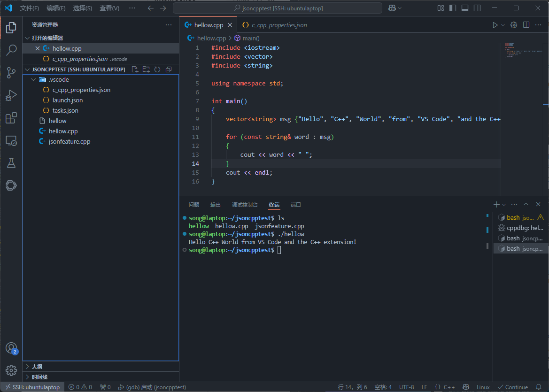Viewport: 549px width, 392px height.
Task: Click the SSH: ubuntulaptop remote indicator
Action: (32, 387)
